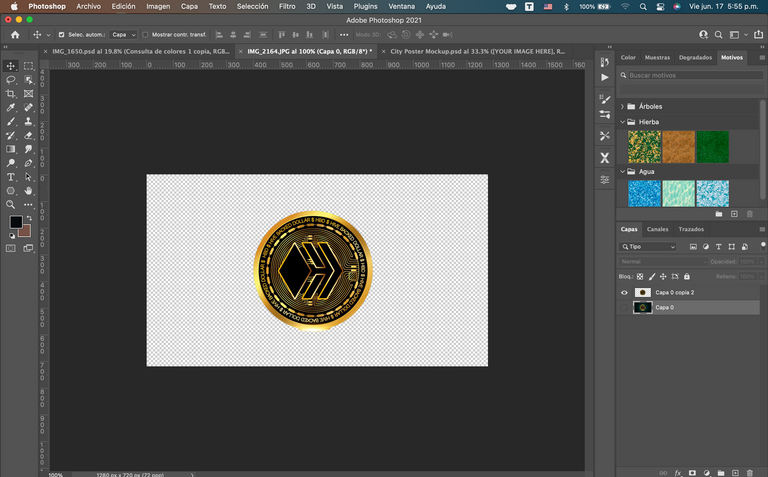Switch to the Degradados tab
Viewport: 768px width, 477px height.
click(696, 57)
